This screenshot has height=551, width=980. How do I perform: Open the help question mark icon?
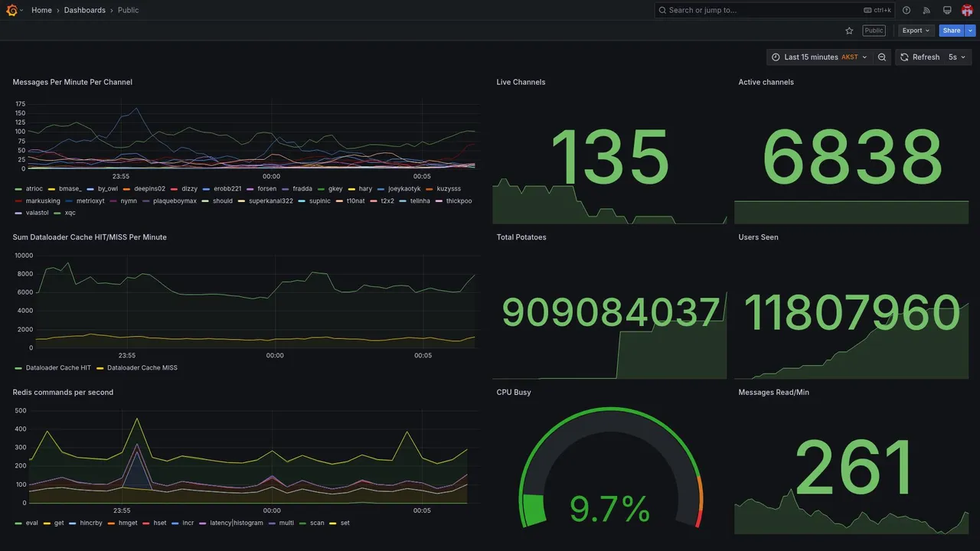(x=906, y=10)
